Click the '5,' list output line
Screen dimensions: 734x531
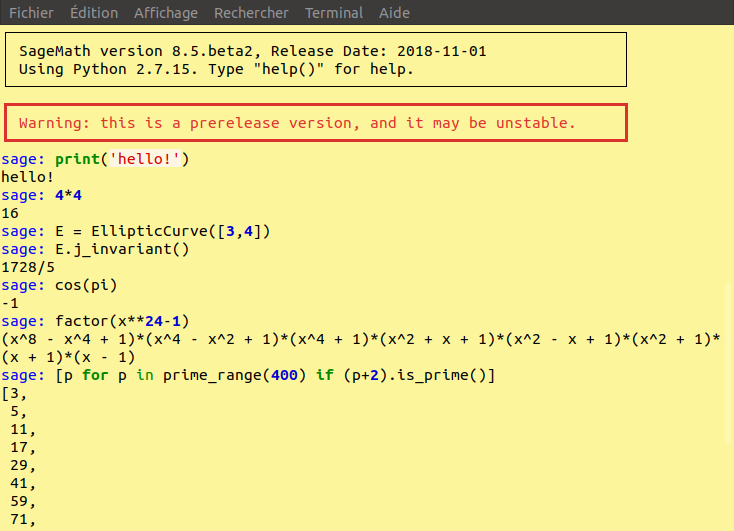[x=18, y=412]
